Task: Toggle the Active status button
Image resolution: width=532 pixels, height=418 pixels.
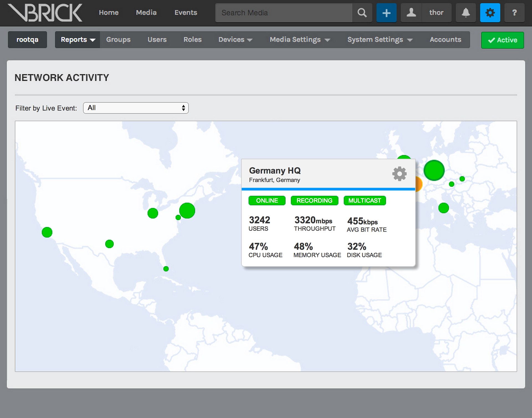Action: pyautogui.click(x=502, y=40)
